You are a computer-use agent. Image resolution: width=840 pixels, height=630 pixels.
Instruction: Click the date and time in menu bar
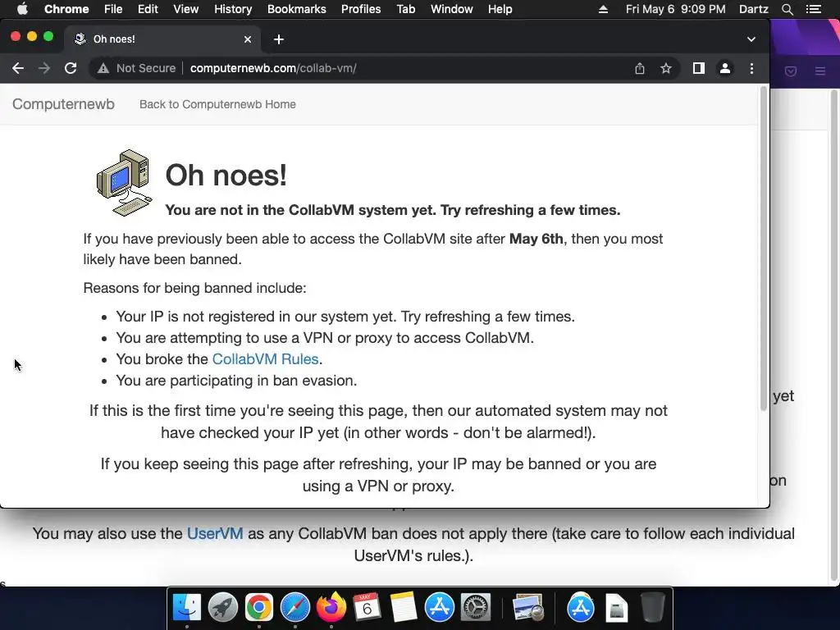click(x=676, y=9)
